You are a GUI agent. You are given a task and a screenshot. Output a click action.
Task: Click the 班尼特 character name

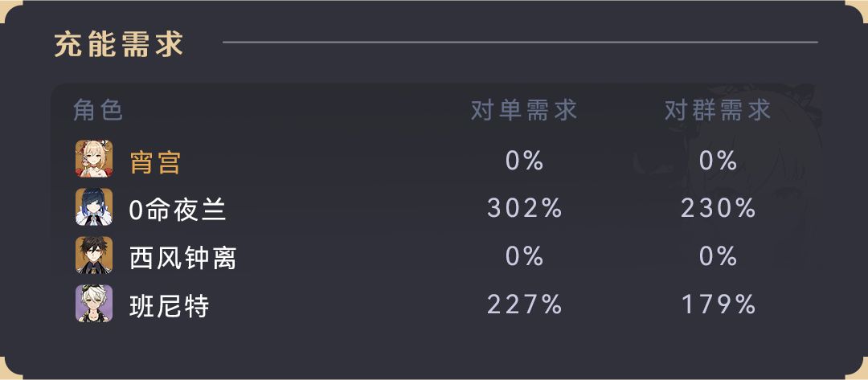click(x=170, y=305)
